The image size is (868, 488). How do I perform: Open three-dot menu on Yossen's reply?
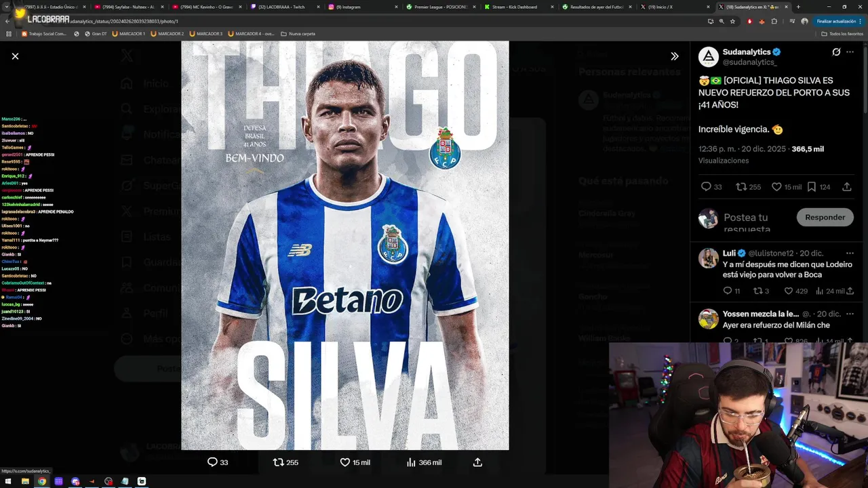pos(850,314)
